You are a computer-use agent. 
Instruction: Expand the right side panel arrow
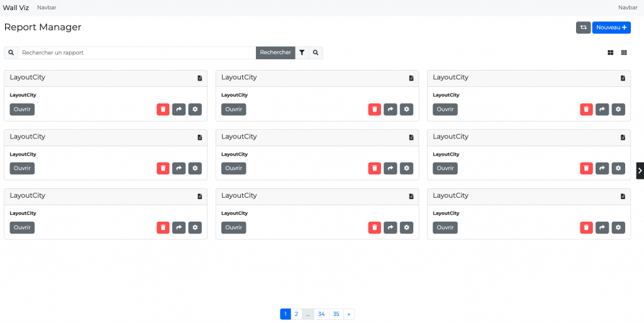coord(640,171)
